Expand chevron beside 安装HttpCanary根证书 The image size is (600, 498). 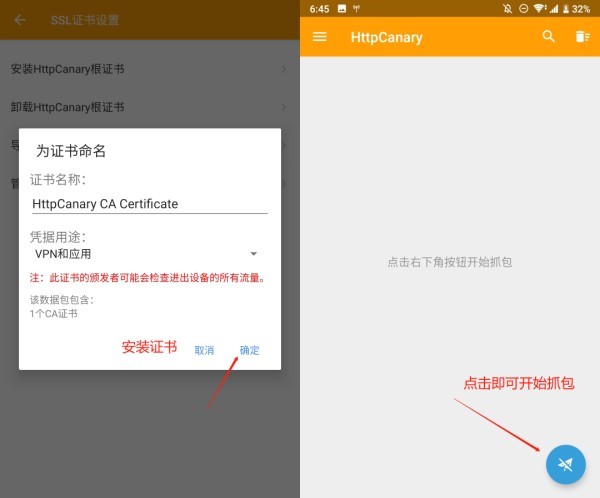coord(284,69)
